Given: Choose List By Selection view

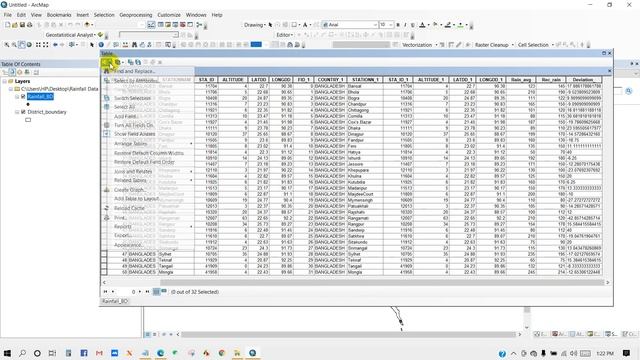Looking at the screenshot, I should coord(27,72).
